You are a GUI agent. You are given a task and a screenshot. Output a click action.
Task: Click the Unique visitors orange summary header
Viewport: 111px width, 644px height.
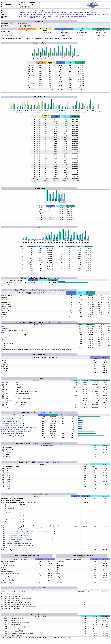tap(27, 29)
